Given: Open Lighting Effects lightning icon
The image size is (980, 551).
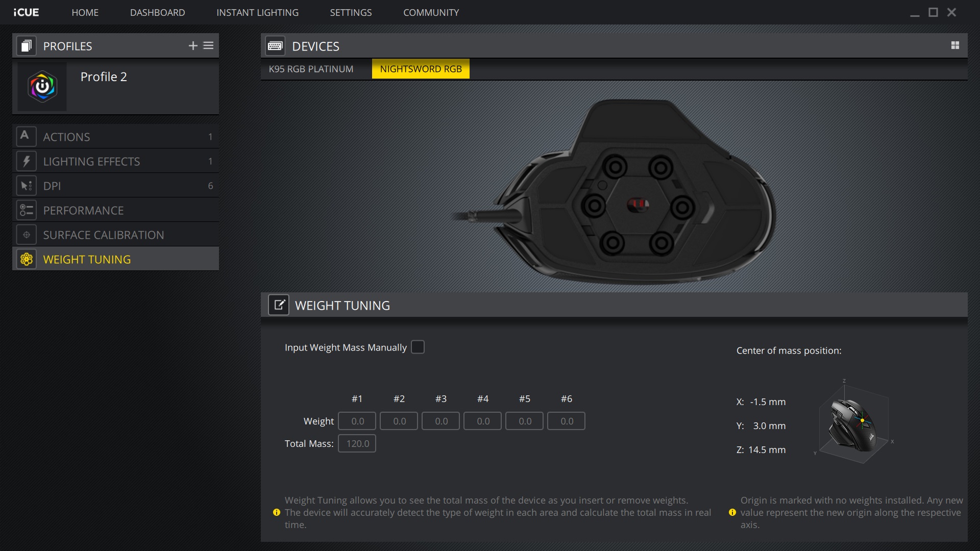Looking at the screenshot, I should 26,161.
